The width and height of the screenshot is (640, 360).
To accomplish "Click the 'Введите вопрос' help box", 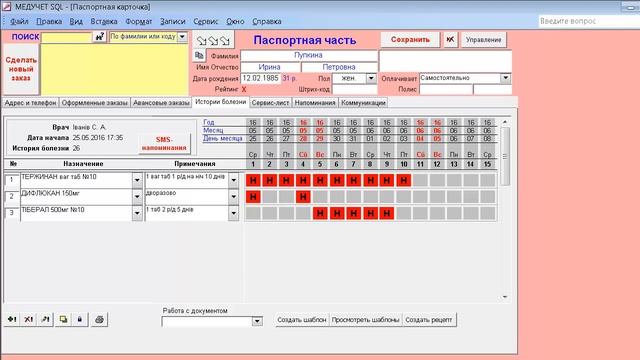I will [589, 21].
